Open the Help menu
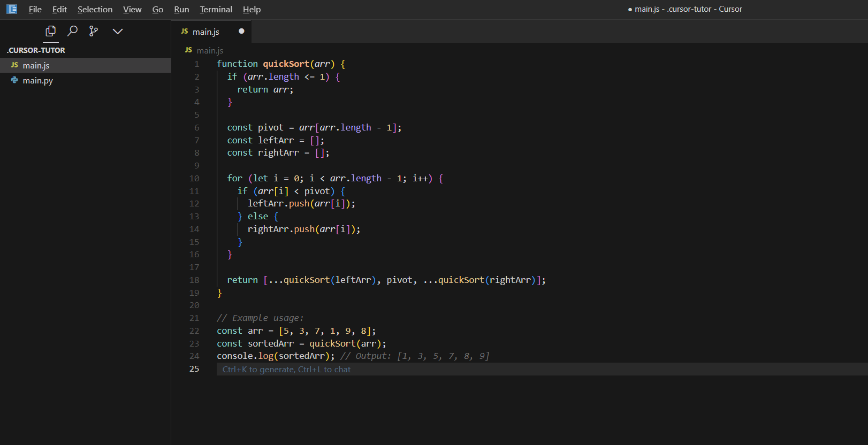868x445 pixels. pos(252,10)
